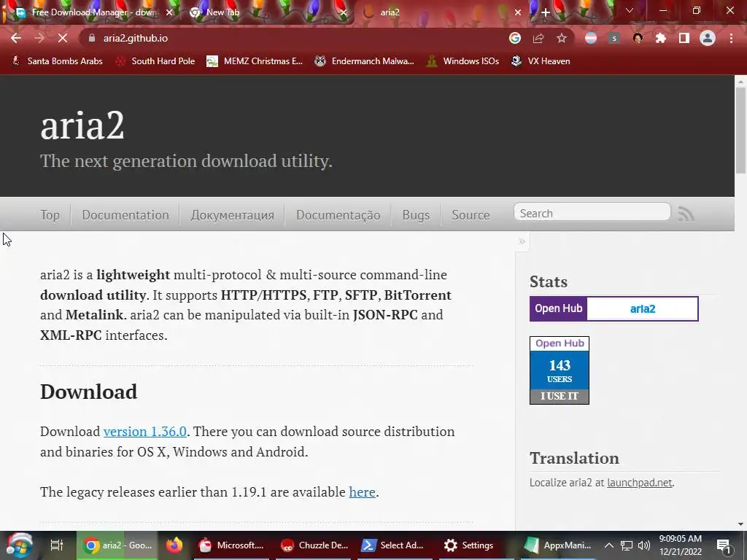
Task: Open VX Heaven bookmark
Action: pos(541,61)
